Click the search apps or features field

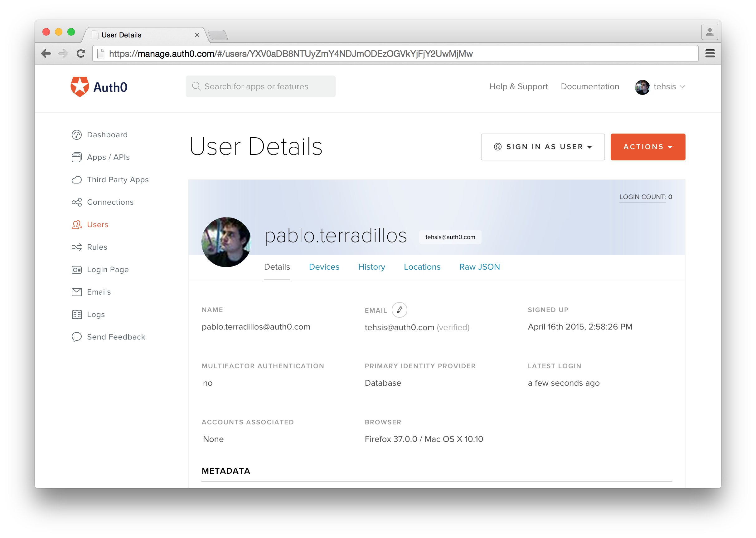pos(260,86)
